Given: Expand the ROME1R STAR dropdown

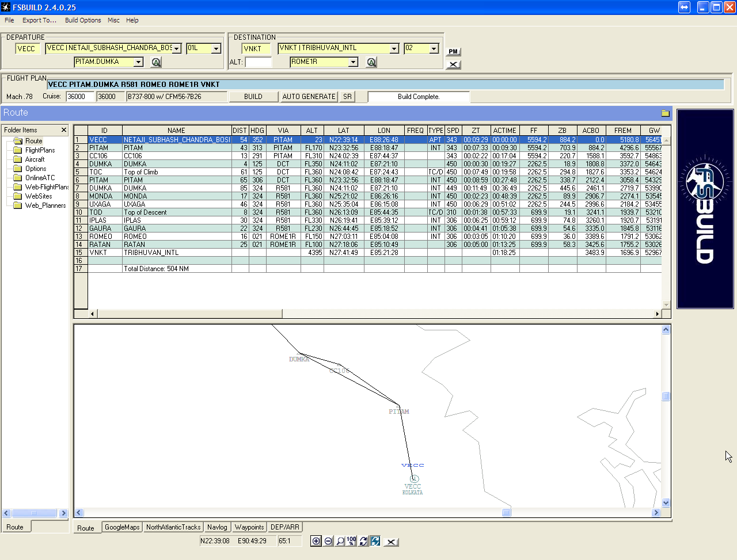Looking at the screenshot, I should (353, 62).
